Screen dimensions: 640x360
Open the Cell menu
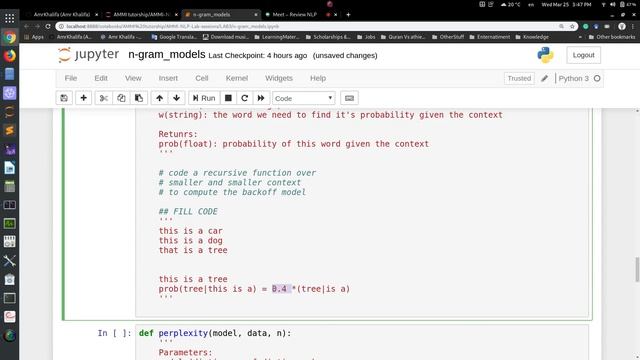pos(202,78)
